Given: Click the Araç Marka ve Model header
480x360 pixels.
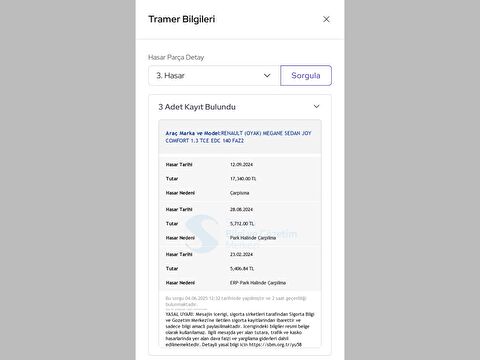Looking at the screenshot, I should coord(240,137).
